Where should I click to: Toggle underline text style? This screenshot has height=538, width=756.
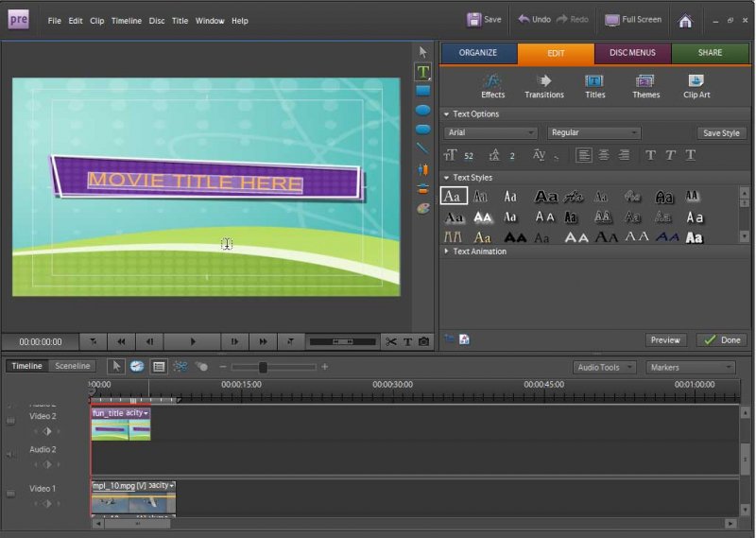pyautogui.click(x=691, y=155)
